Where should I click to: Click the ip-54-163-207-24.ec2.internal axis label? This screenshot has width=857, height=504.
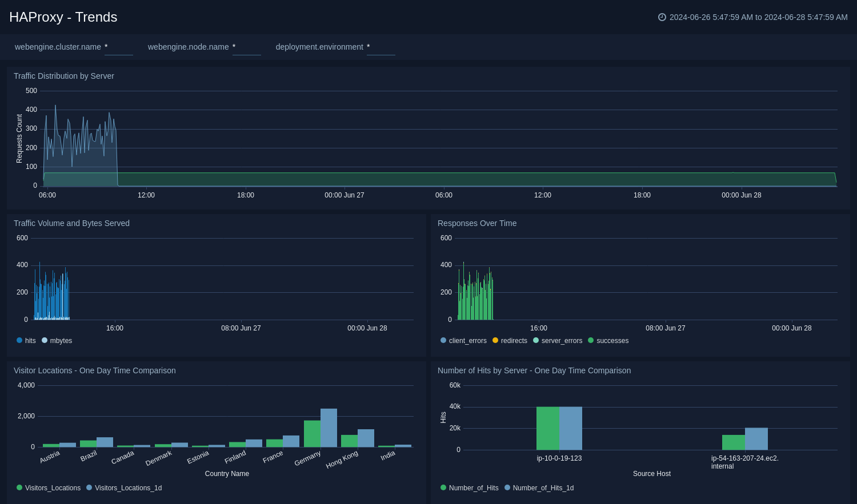[x=745, y=462]
